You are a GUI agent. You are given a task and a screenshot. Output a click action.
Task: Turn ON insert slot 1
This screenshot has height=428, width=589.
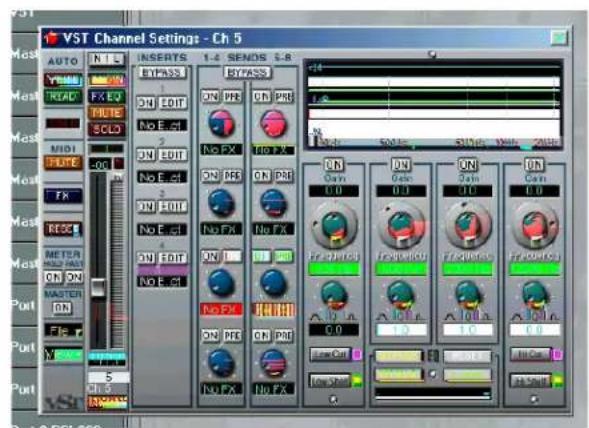point(146,103)
